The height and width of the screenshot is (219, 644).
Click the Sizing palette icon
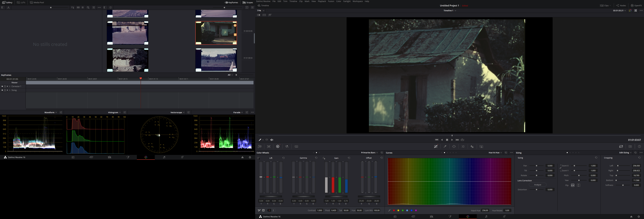[x=621, y=147]
